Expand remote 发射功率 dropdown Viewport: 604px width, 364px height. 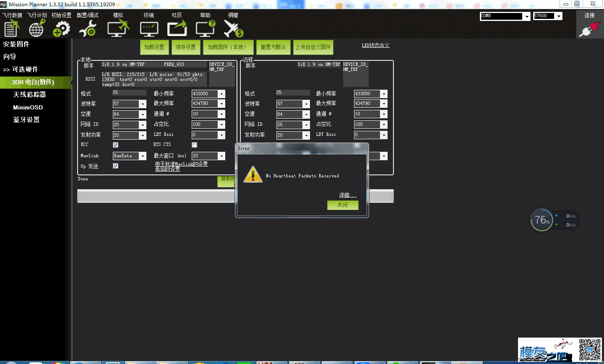[x=306, y=135]
